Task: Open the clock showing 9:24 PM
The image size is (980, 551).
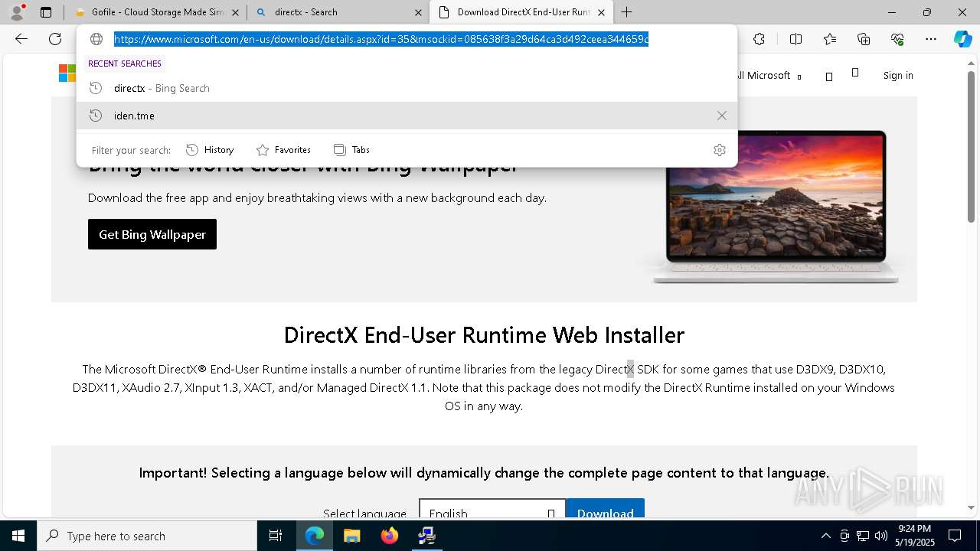Action: 915,536
